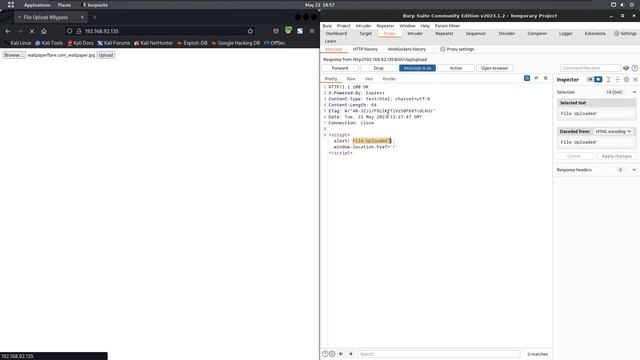Drop the intercepted response

pyautogui.click(x=379, y=68)
